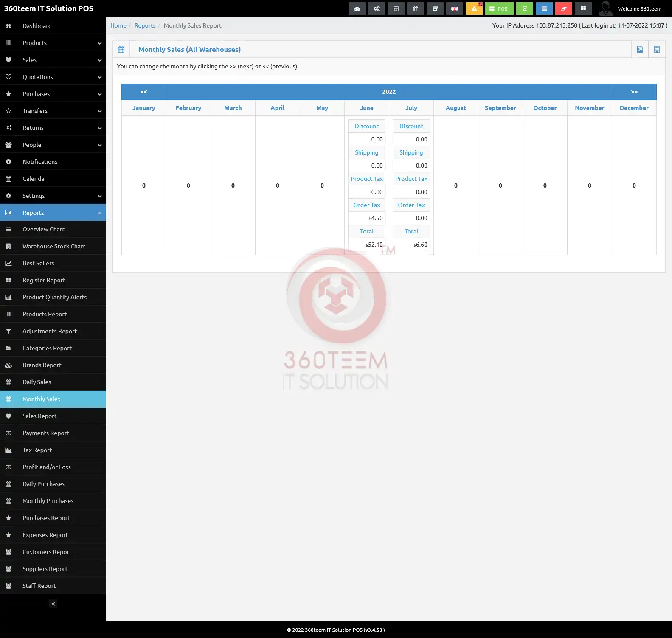The width and height of the screenshot is (672, 638).
Task: Click Adjustments Report filter icon
Action: pos(8,331)
